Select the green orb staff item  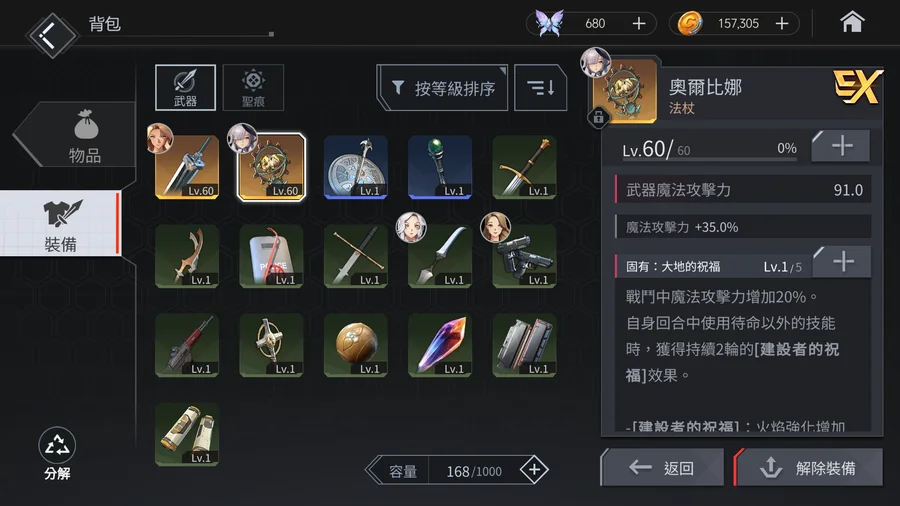point(440,167)
